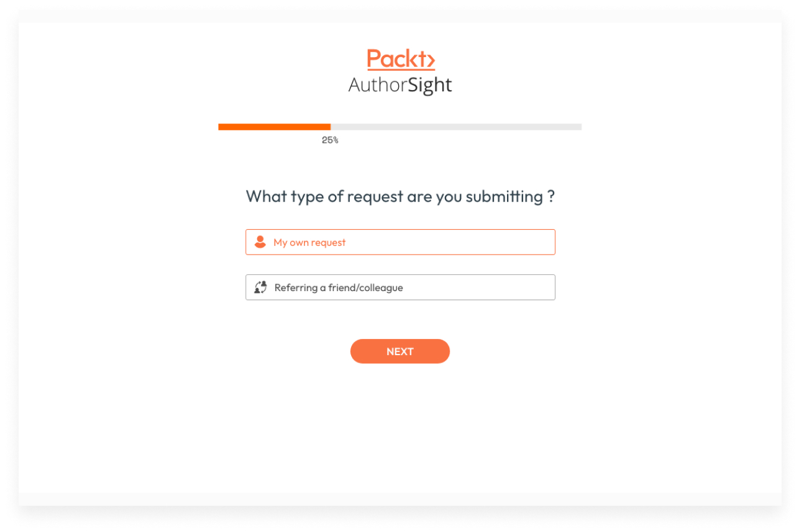The width and height of the screenshot is (799, 532).
Task: Click the request type question heading
Action: click(x=400, y=196)
